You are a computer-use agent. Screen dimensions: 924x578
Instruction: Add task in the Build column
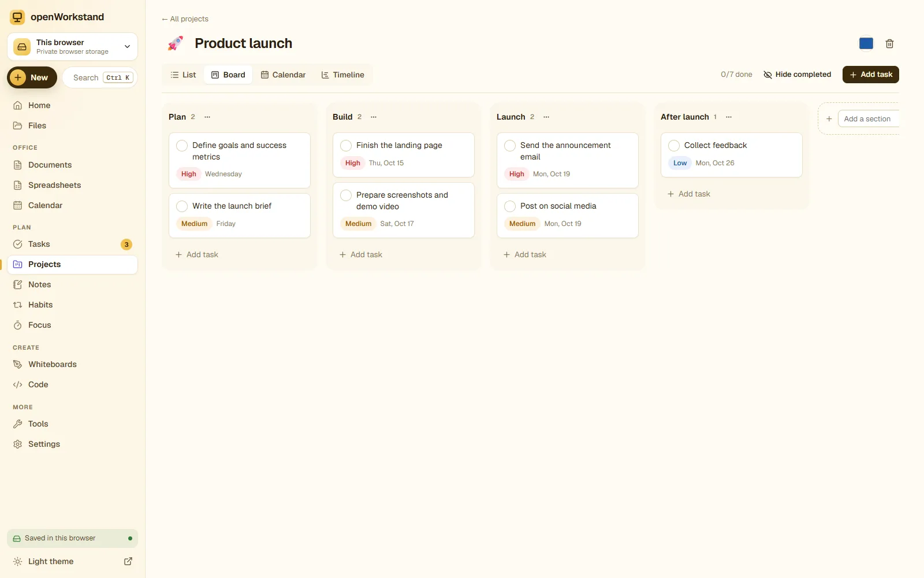(x=361, y=254)
